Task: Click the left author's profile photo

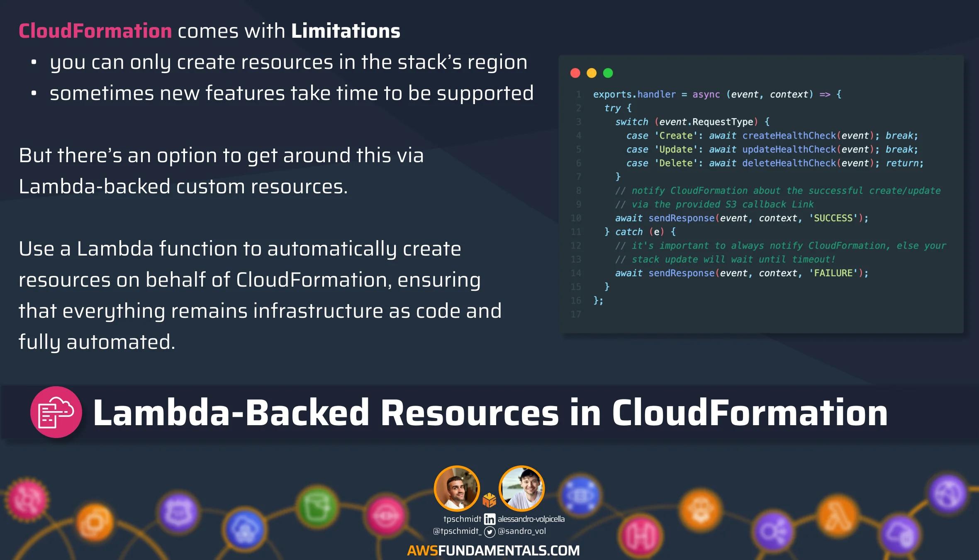Action: (x=457, y=488)
